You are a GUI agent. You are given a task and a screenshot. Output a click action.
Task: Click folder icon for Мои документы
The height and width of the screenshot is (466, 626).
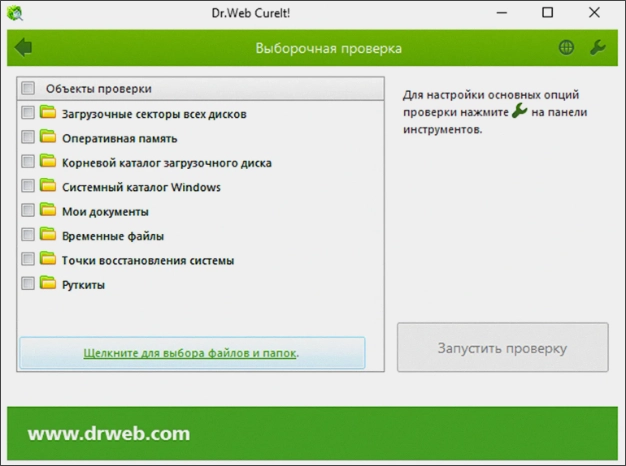click(48, 210)
